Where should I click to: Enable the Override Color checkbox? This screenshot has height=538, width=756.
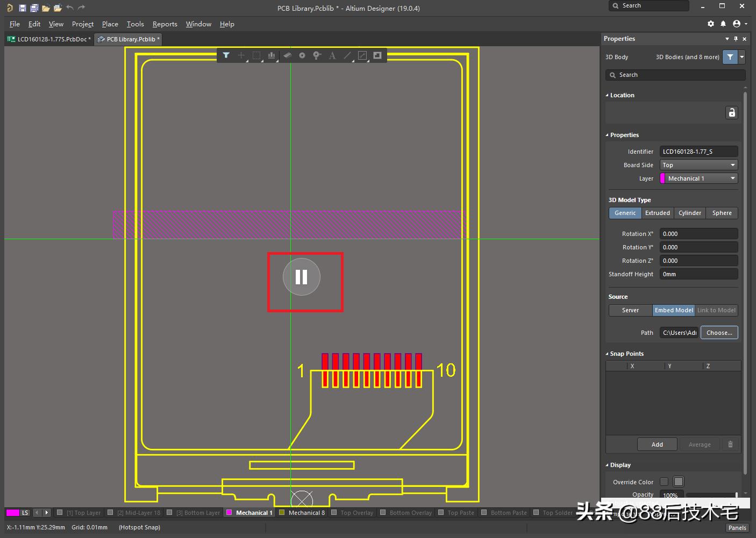664,482
